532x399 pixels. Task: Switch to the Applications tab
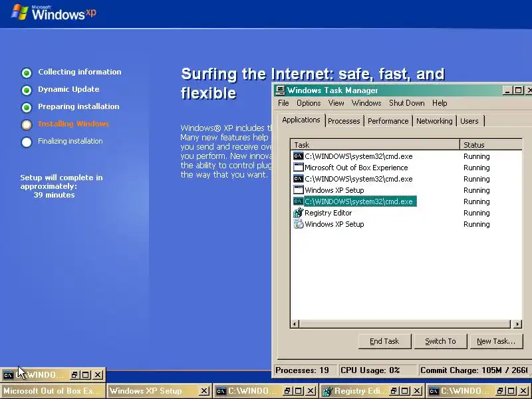pos(301,120)
